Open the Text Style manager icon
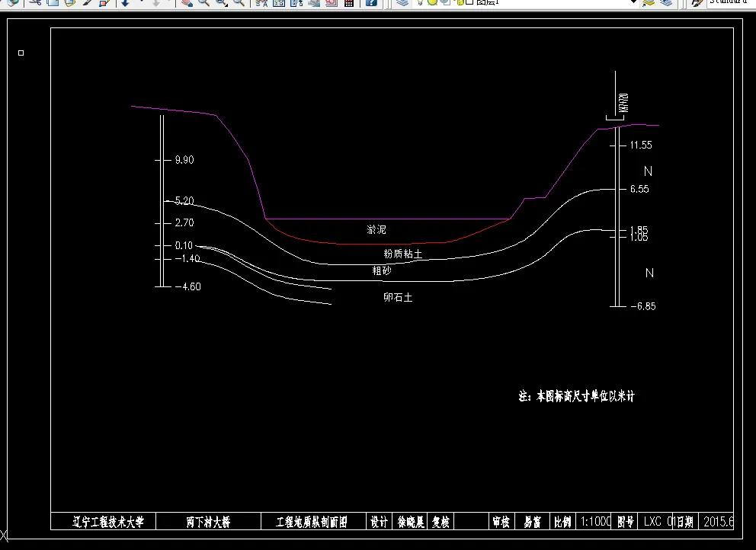The height and width of the screenshot is (550, 756). click(x=697, y=2)
